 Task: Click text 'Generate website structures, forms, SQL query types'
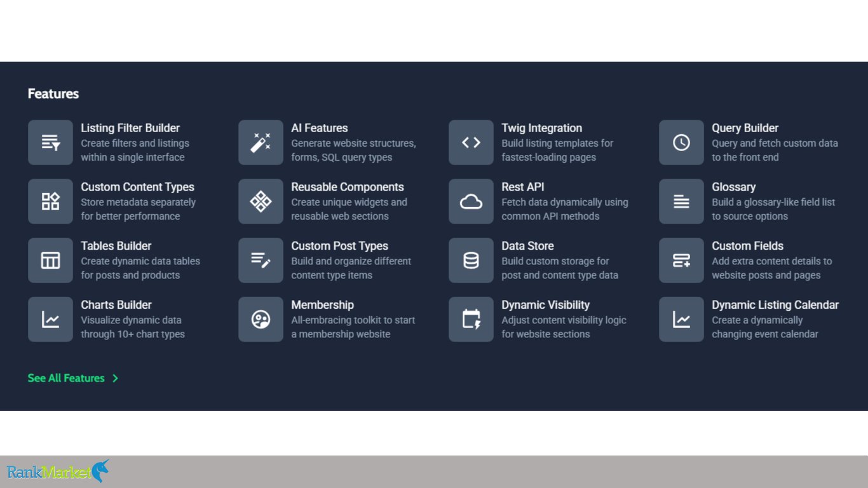[354, 151]
